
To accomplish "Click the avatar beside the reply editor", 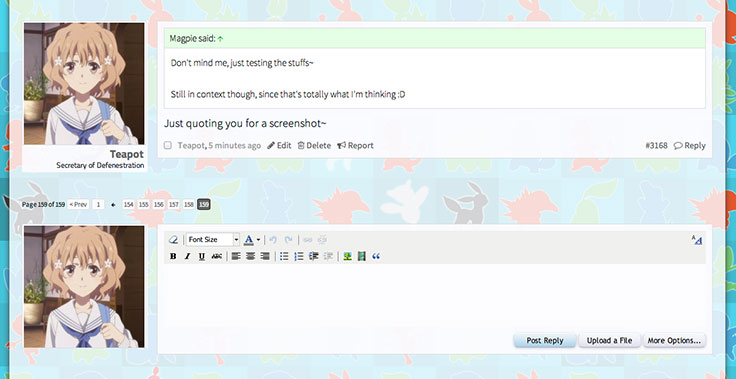I will [84, 286].
